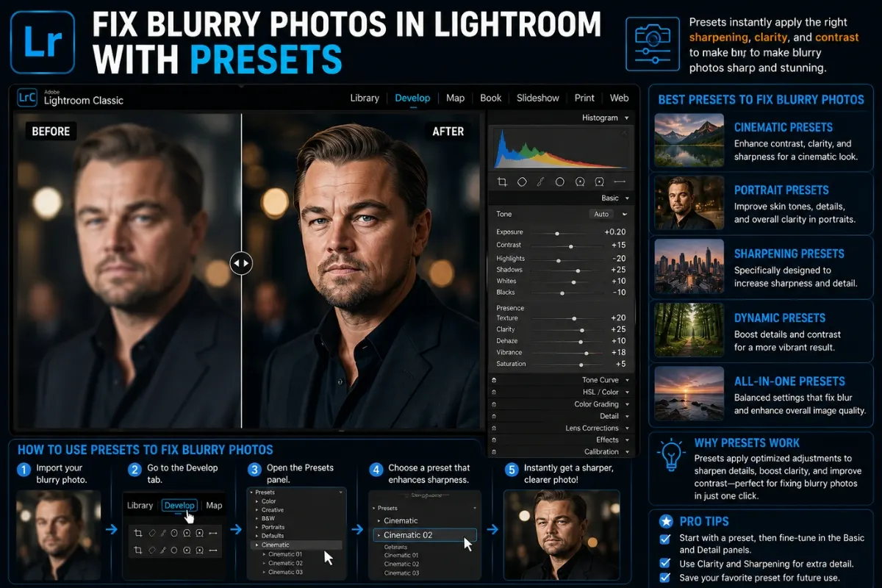This screenshot has height=588, width=882.
Task: Select the highlighted Cinematic 02 preset in step 4
Action: [x=425, y=535]
